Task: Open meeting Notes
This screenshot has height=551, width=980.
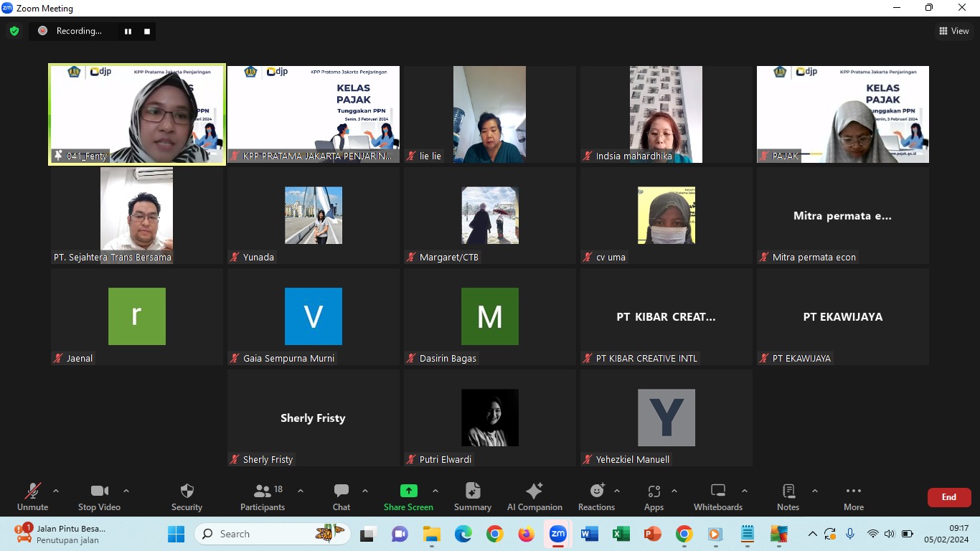Action: click(x=788, y=496)
